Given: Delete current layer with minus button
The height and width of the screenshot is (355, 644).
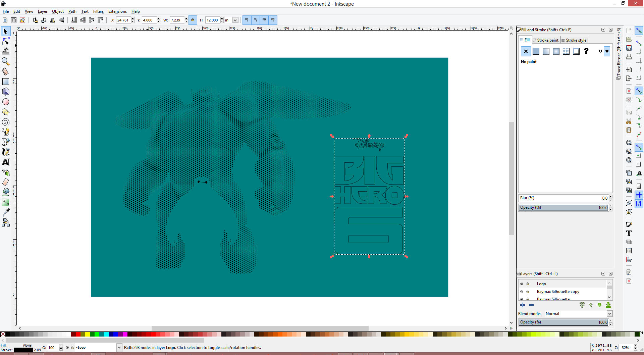Looking at the screenshot, I should [x=531, y=305].
